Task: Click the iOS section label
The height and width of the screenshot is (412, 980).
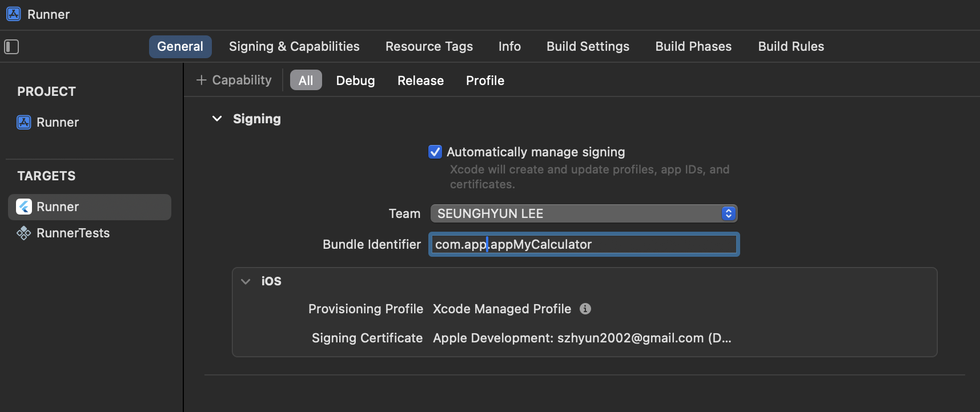Action: (x=271, y=281)
